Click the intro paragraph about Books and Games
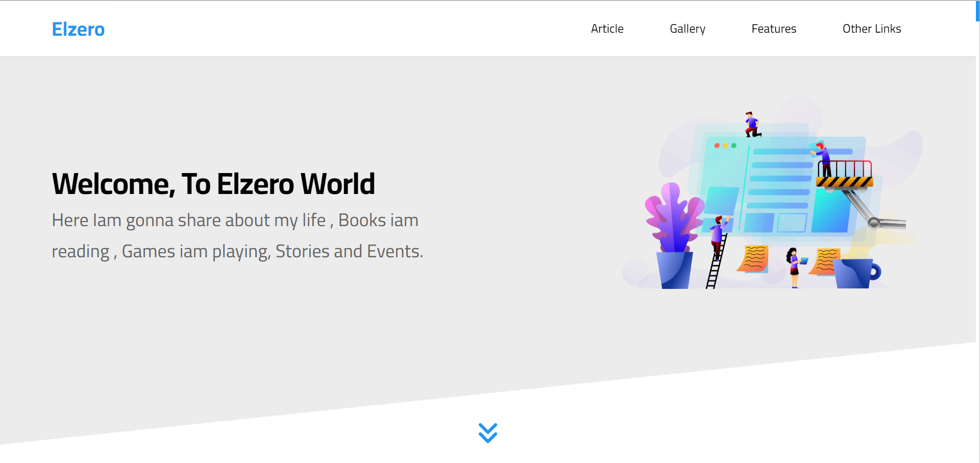This screenshot has height=463, width=980. pyautogui.click(x=237, y=236)
